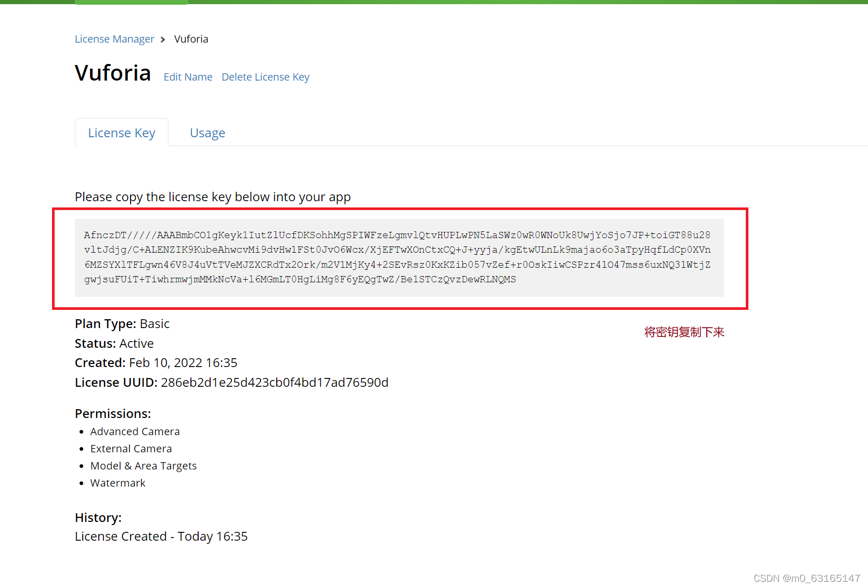Select the License Key tab
The image size is (868, 588).
[122, 133]
